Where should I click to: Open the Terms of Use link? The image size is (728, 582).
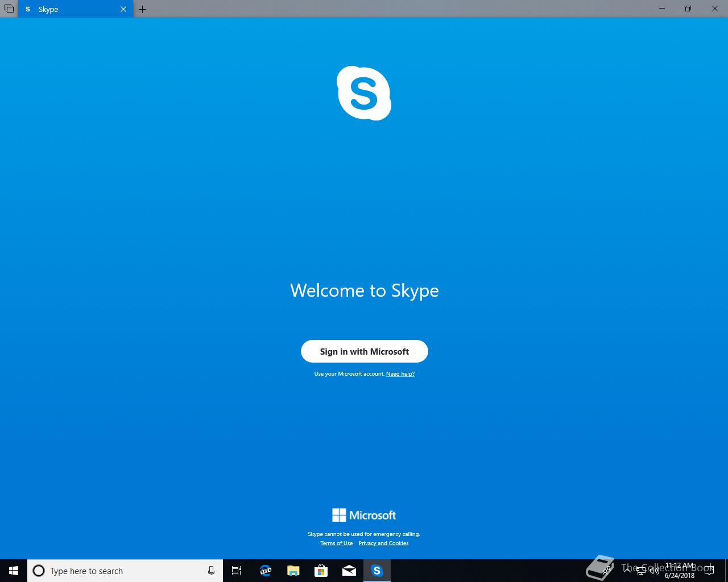[336, 543]
